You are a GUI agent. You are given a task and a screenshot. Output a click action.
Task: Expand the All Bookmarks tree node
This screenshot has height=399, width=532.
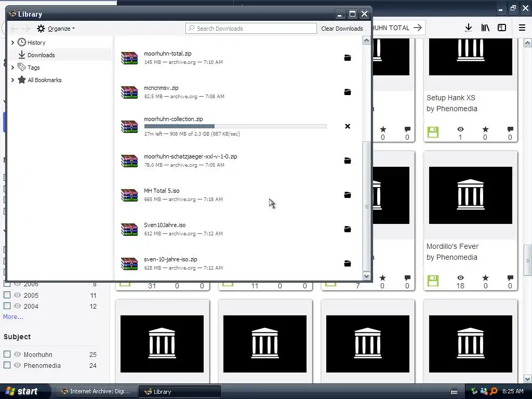(12, 80)
